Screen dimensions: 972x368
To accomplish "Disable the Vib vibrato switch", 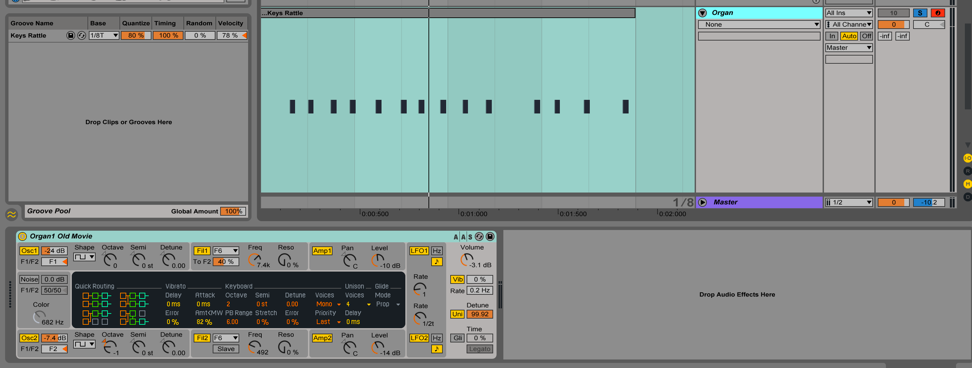I will [x=457, y=279].
